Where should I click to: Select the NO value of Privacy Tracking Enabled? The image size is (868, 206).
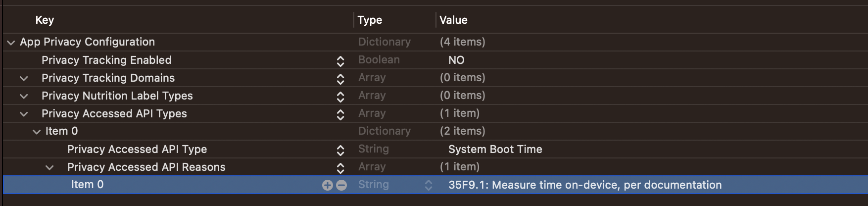[456, 60]
